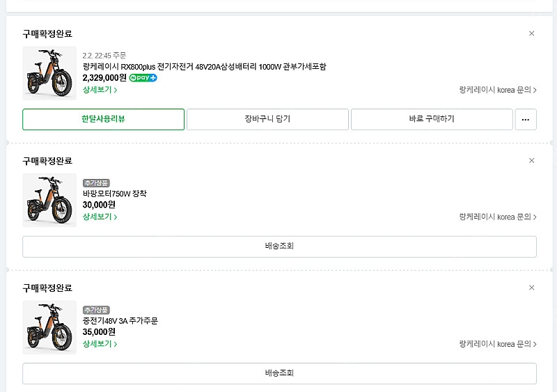Contact 랑케레이시 korea 문의 for the bike order

coord(497,90)
